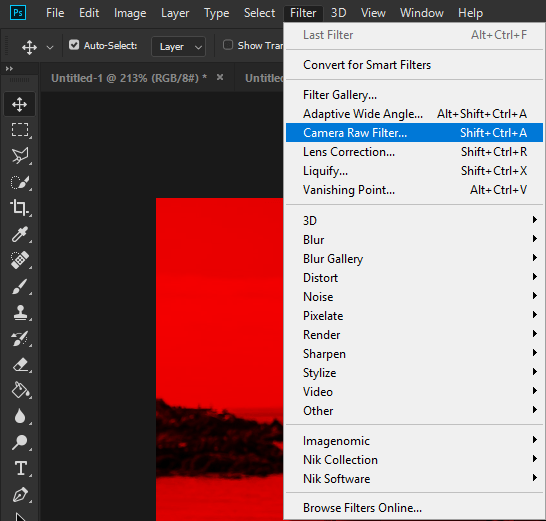Expand the Distort submenu
546x521 pixels.
(414, 278)
